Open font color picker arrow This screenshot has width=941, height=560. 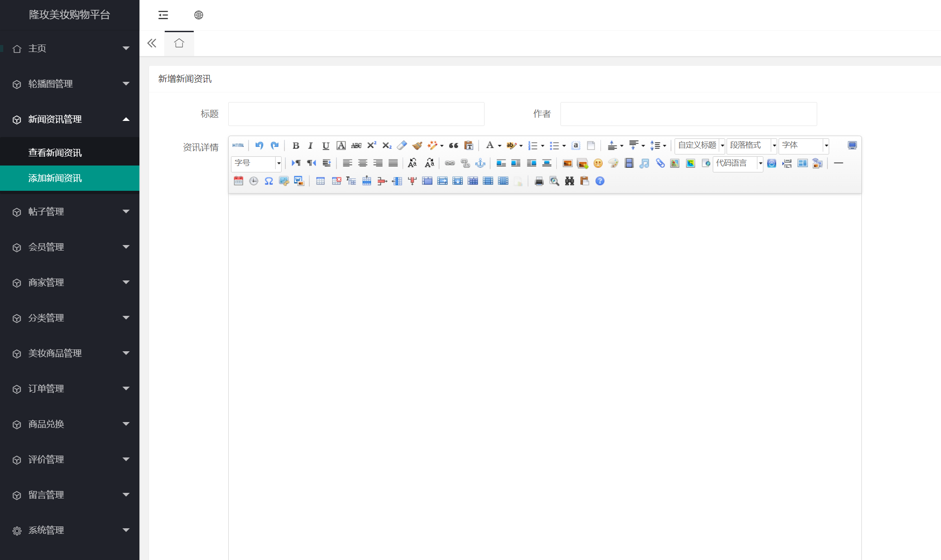click(x=500, y=146)
